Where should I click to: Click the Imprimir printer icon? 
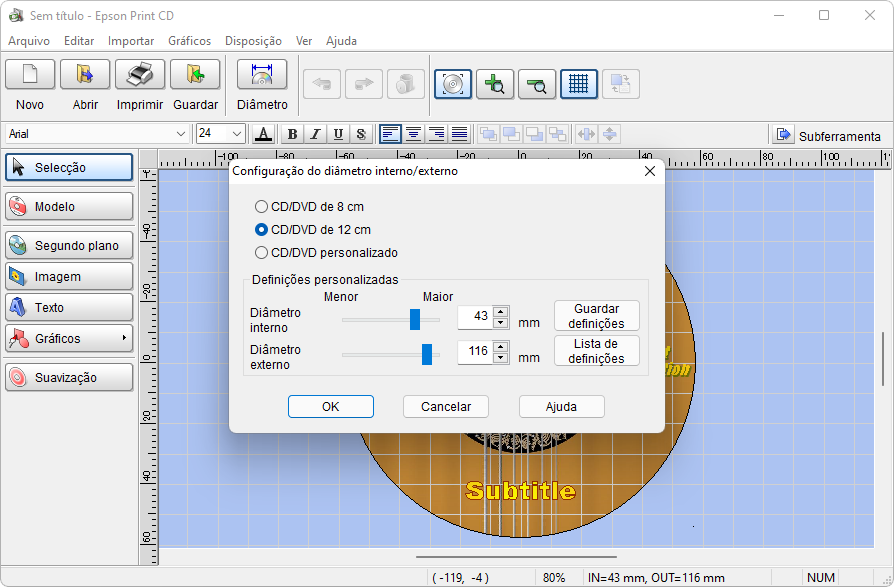tap(140, 75)
